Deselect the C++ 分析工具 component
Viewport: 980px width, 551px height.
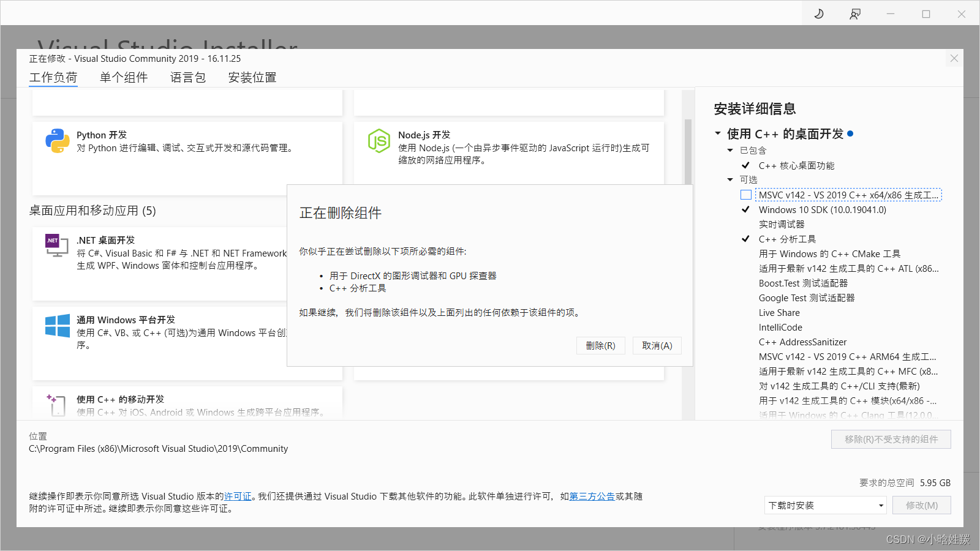[745, 239]
